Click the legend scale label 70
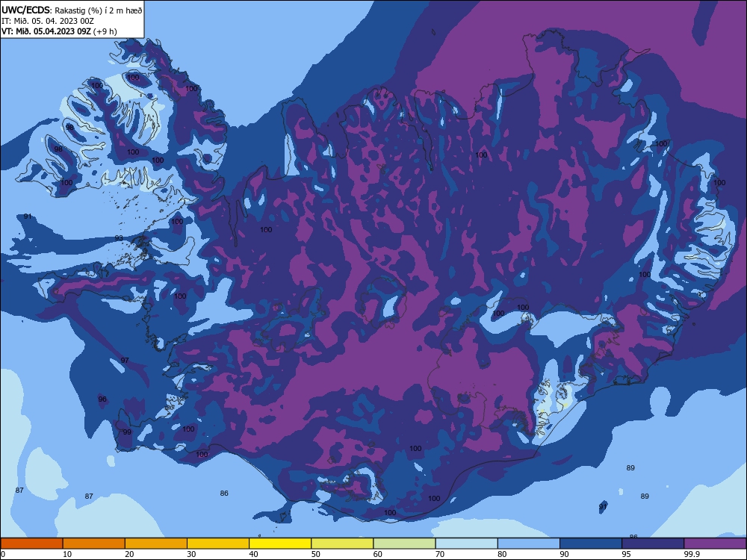Screen dimensions: 747x560 440,554
